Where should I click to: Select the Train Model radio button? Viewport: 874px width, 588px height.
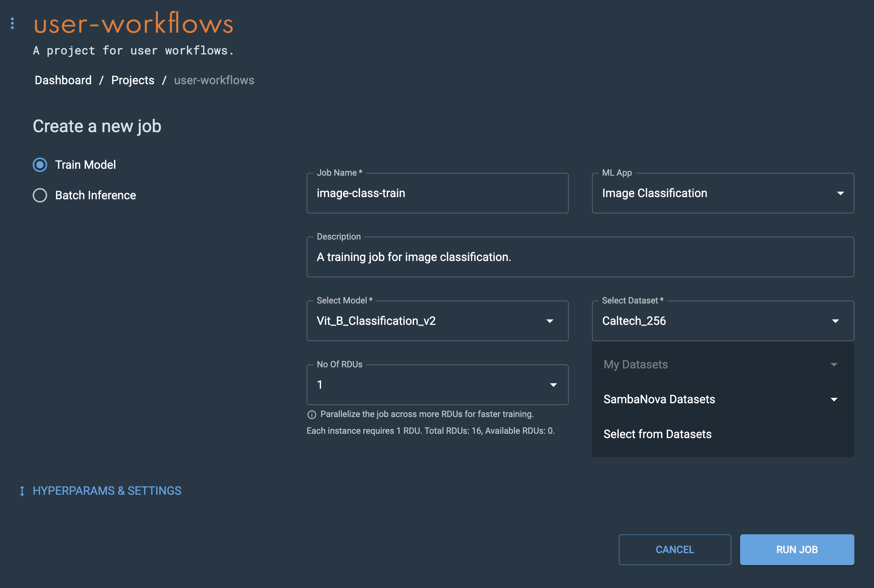click(x=39, y=165)
